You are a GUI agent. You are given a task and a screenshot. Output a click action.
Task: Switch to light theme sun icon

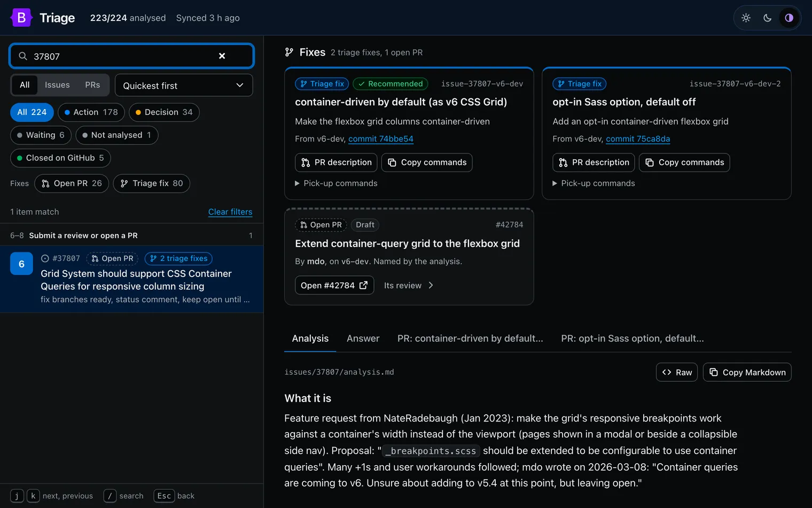click(746, 18)
